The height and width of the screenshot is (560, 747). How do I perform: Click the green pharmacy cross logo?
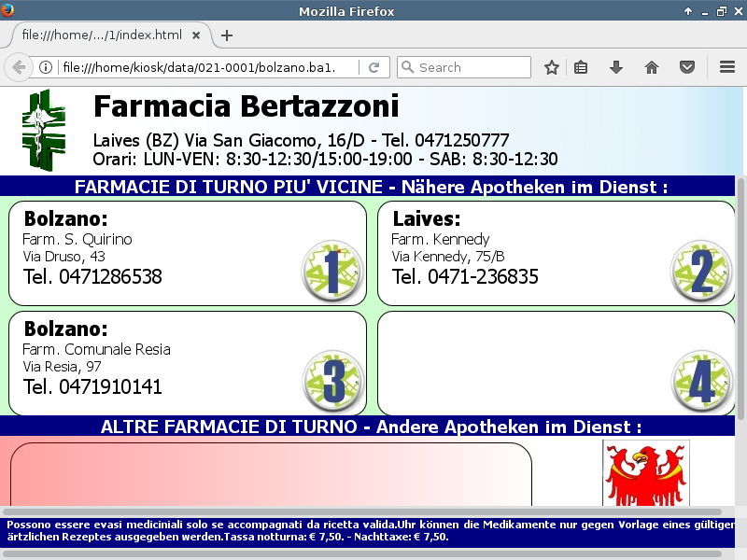coord(44,130)
